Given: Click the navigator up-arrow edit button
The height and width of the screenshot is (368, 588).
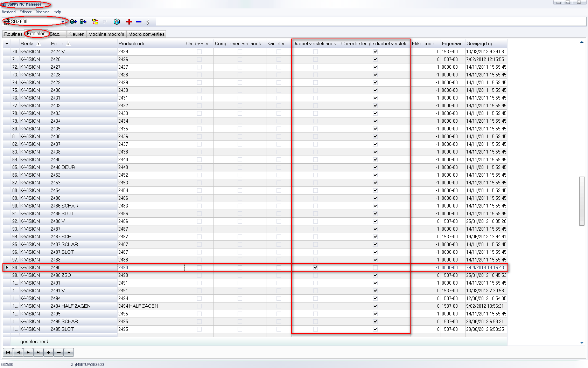Looking at the screenshot, I should [x=69, y=352].
